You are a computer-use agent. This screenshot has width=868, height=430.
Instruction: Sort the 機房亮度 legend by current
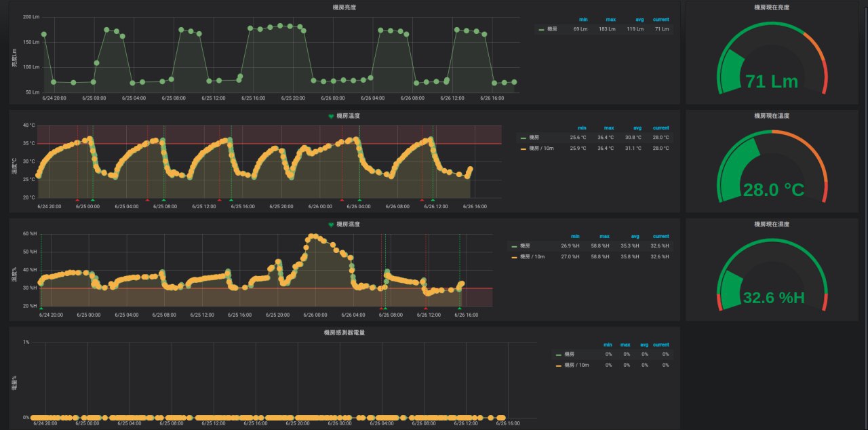[x=661, y=20]
